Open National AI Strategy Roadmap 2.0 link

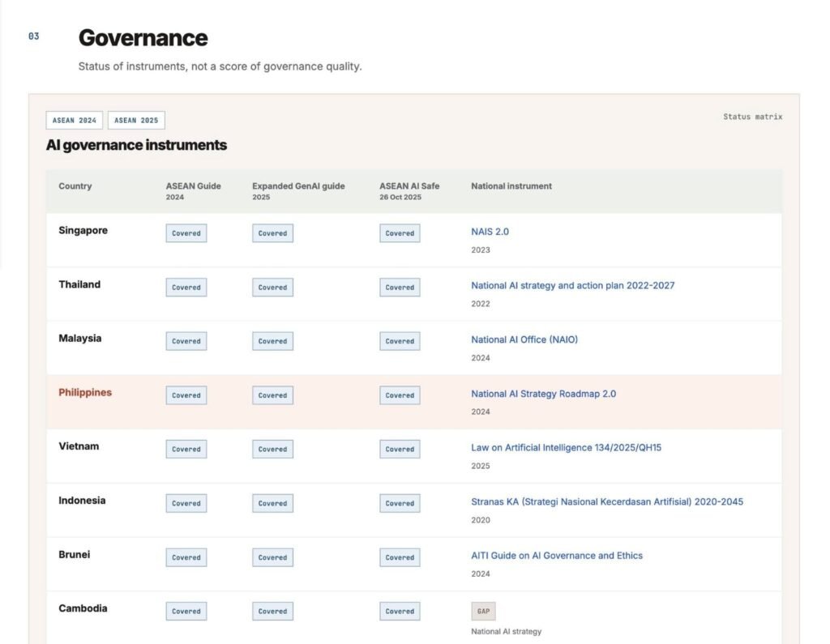tap(543, 394)
